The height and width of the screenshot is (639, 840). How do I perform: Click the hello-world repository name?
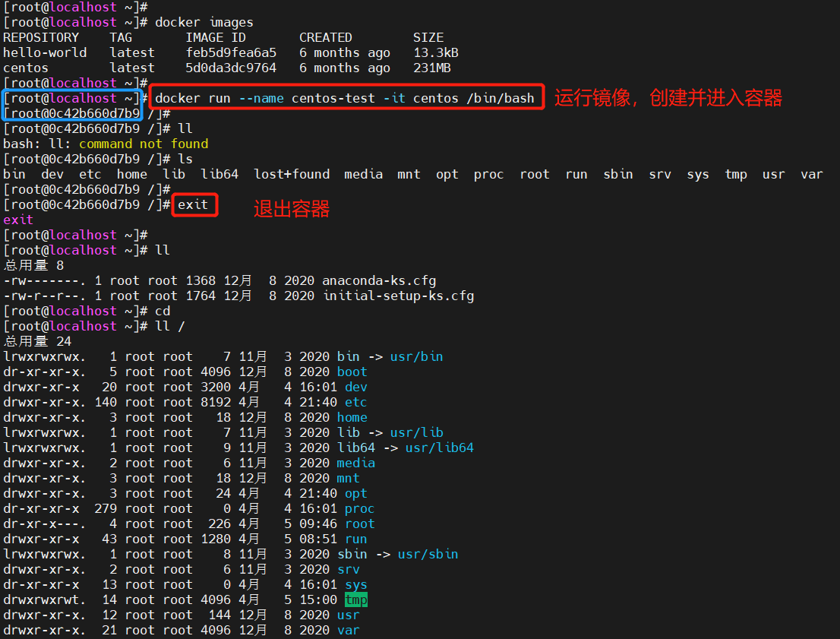(x=45, y=52)
